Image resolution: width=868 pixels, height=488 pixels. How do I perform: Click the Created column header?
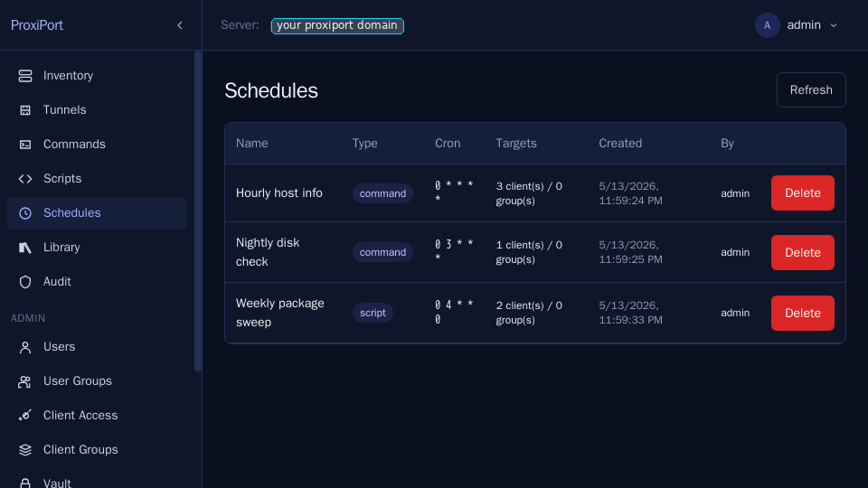click(620, 144)
